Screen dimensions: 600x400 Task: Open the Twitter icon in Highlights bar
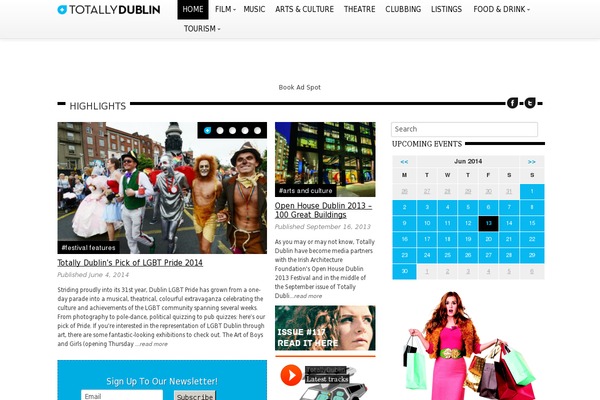(530, 103)
